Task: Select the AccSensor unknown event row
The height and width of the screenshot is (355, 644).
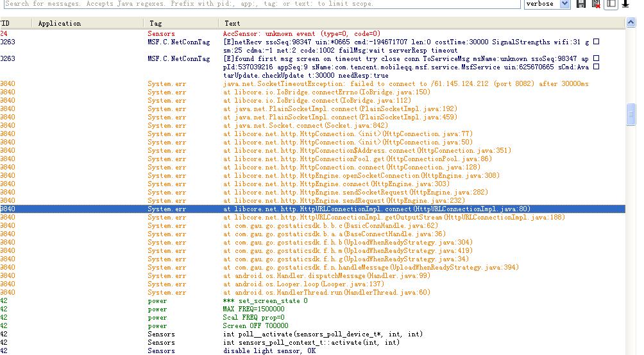Action: coord(312,33)
